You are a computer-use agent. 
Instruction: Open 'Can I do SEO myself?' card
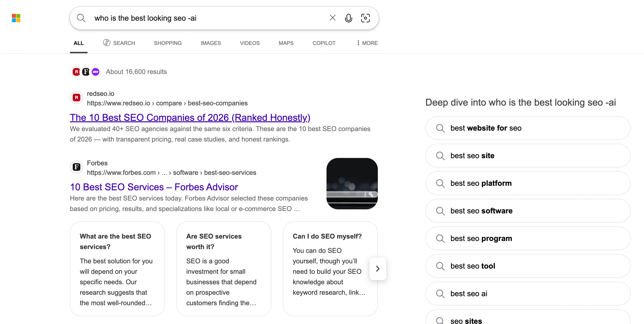coord(330,269)
